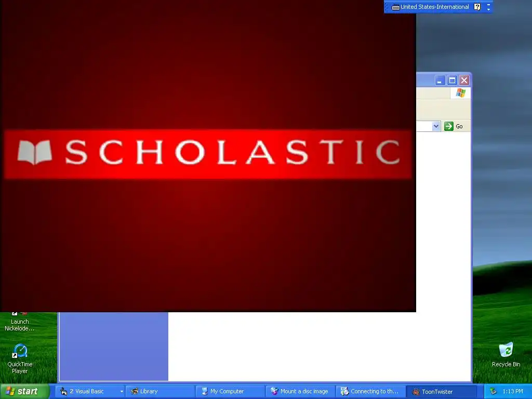Switch to Mount a disc image window

coord(300,392)
